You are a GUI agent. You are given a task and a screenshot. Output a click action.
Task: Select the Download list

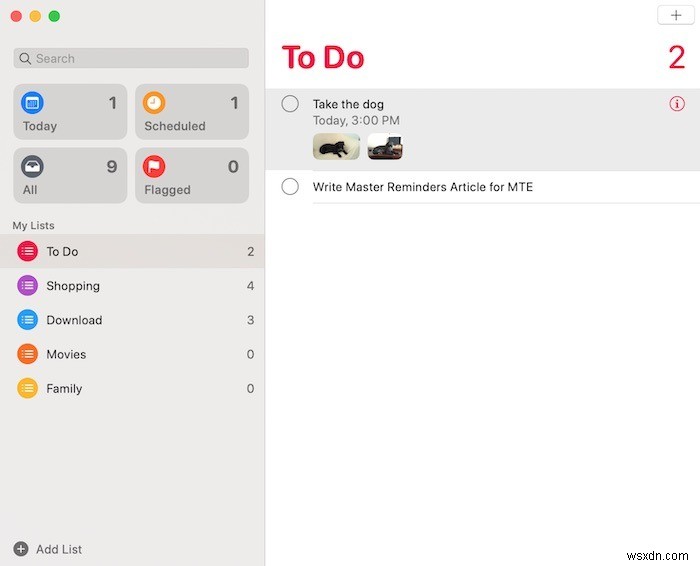click(x=132, y=320)
